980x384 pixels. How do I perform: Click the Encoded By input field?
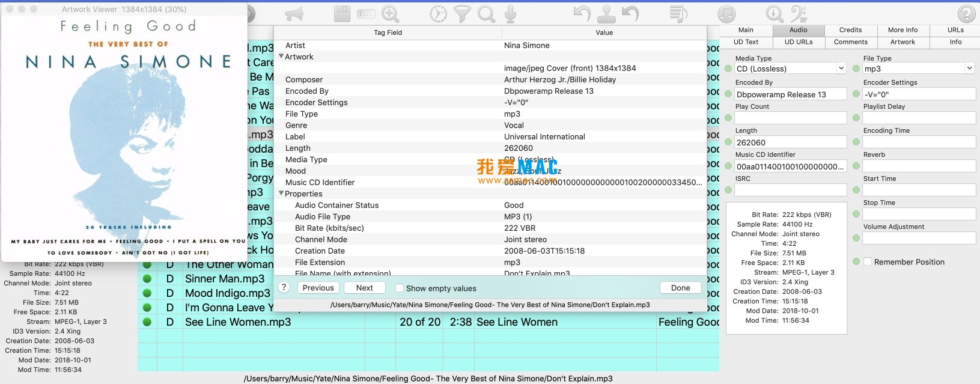tap(791, 94)
